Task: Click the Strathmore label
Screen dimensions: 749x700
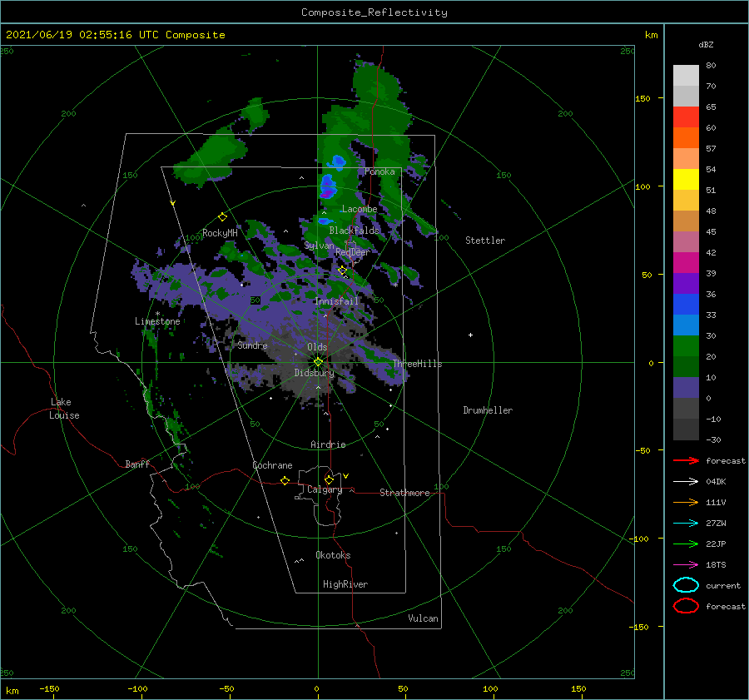Action: (404, 493)
